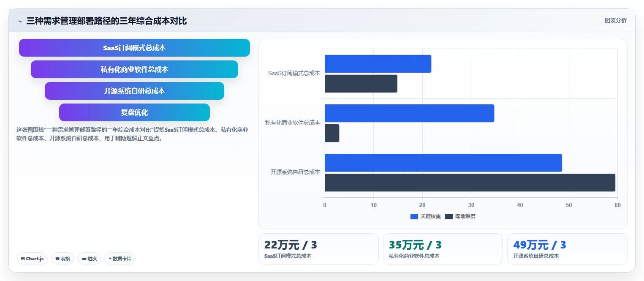
Task: Click the Chart.js tag chip
Action: tap(32, 259)
